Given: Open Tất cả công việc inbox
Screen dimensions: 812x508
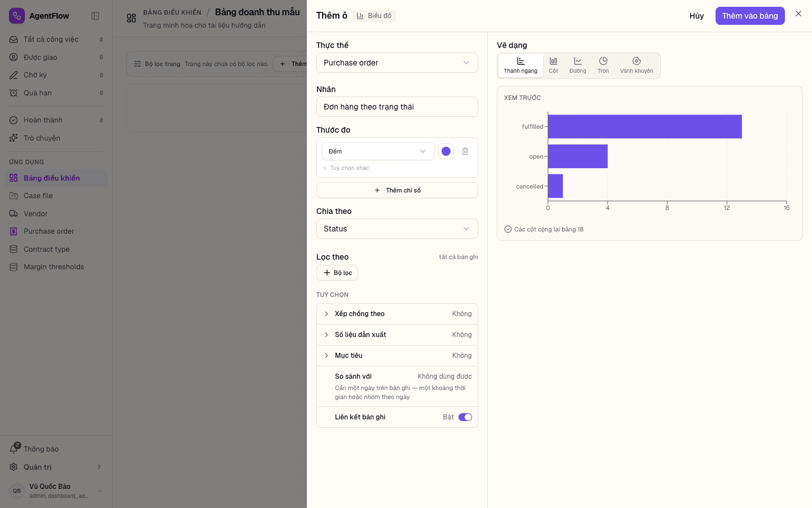Looking at the screenshot, I should 56,40.
